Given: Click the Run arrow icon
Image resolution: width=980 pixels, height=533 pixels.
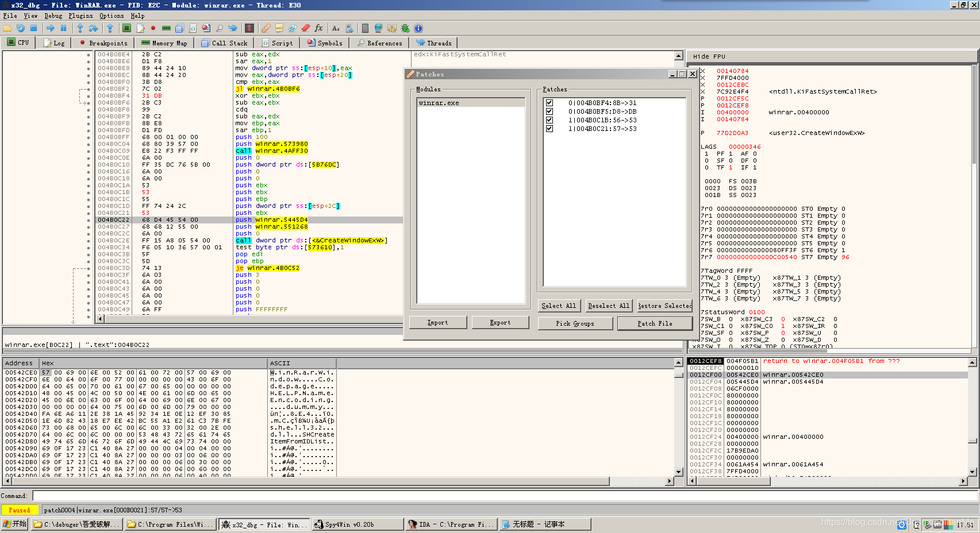Looking at the screenshot, I should 51,28.
